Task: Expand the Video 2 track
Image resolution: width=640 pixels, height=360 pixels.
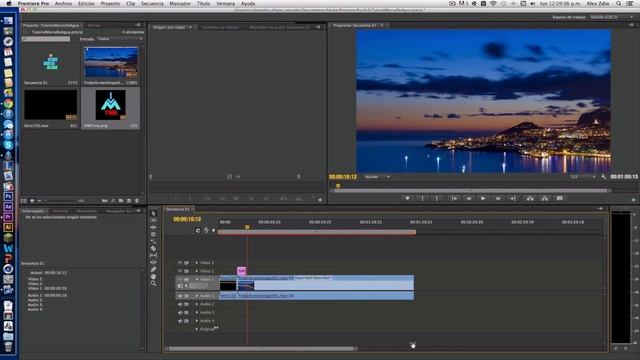Action: point(197,271)
